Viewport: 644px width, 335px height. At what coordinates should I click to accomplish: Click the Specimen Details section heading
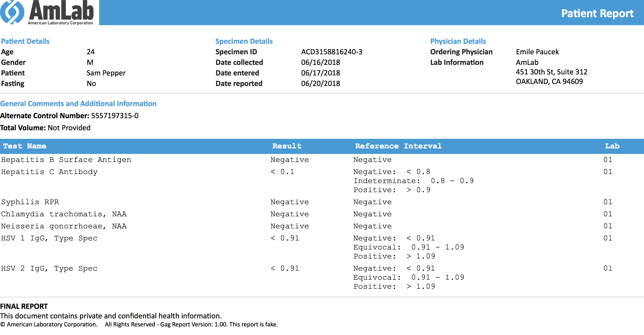click(x=244, y=41)
